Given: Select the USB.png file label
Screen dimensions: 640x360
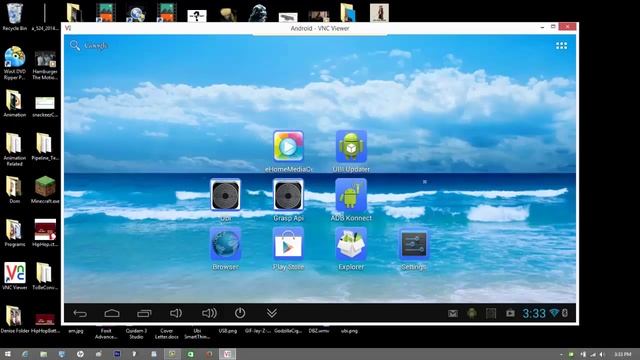Looking at the screenshot, I should (x=228, y=331).
